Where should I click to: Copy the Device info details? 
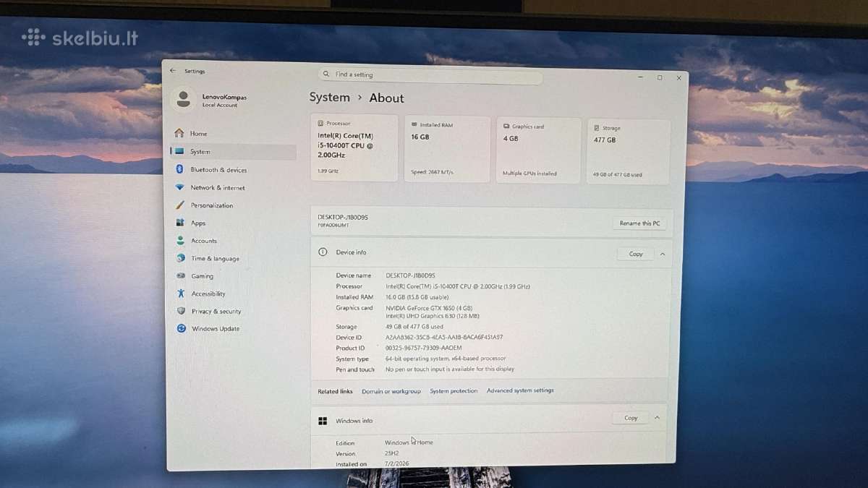pyautogui.click(x=636, y=254)
